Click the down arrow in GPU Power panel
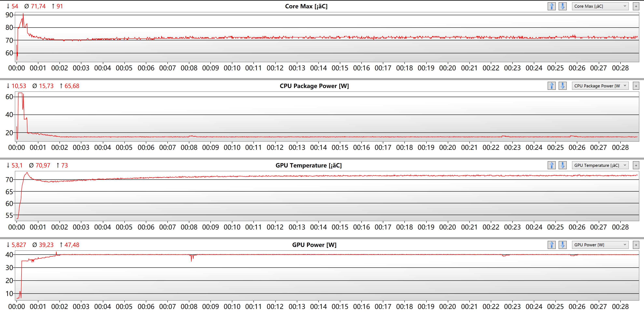The width and height of the screenshot is (644, 313). (562, 244)
